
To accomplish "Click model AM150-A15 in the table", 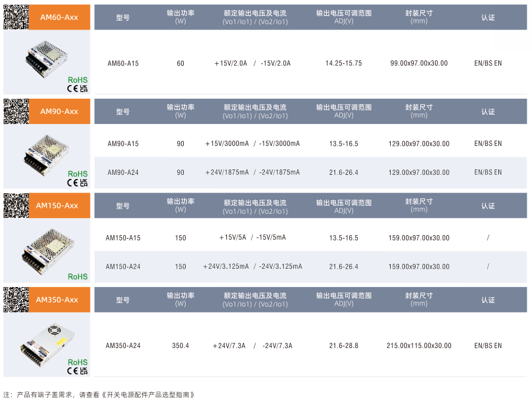I will 123,238.
